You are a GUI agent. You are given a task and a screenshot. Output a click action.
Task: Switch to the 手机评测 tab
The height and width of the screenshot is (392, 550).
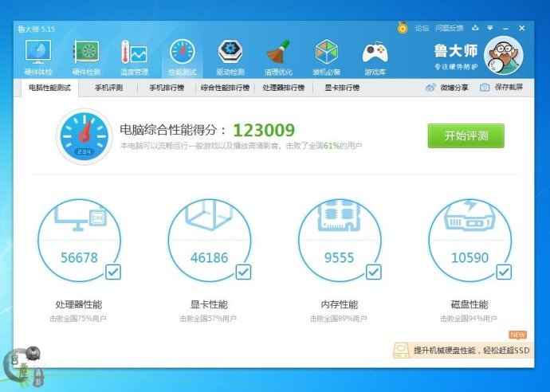108,88
